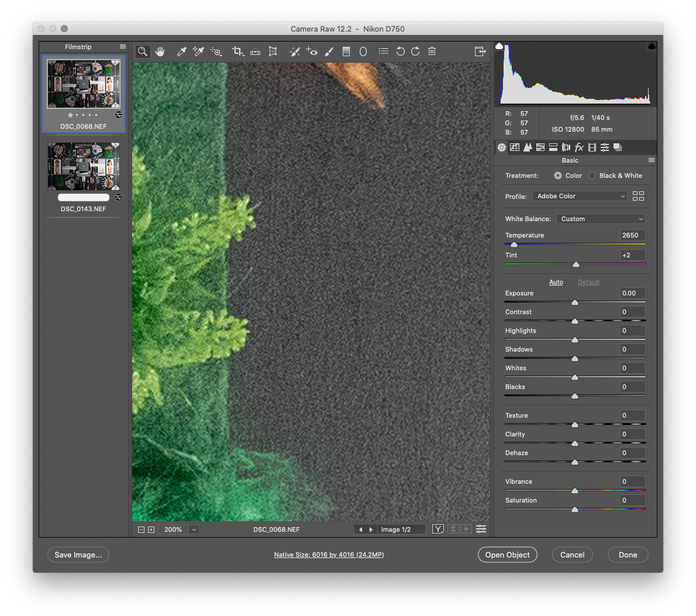The image size is (696, 616).
Task: Open the Filmstrip panel menu
Action: tap(122, 47)
